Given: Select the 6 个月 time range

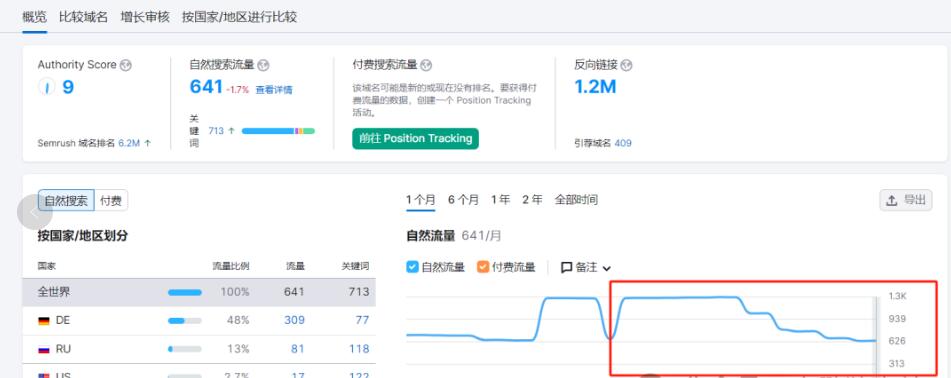Looking at the screenshot, I should pos(463,200).
